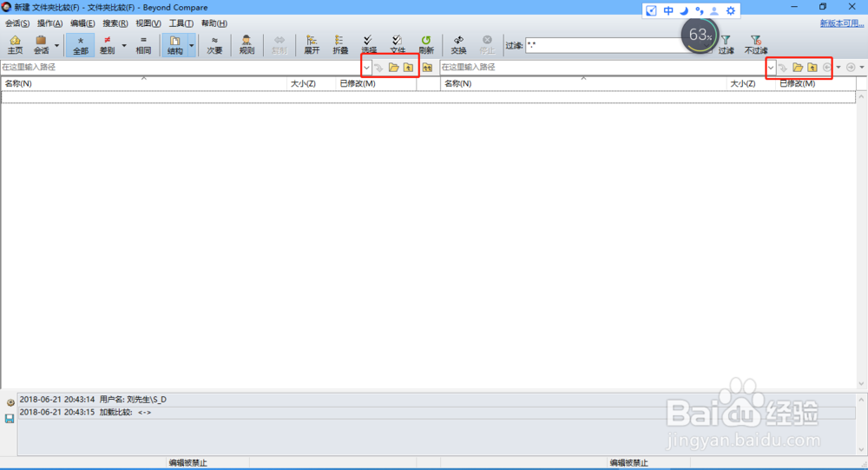Open the 规则 rules dialog icon
Screen dimensions: 868x470
point(247,45)
